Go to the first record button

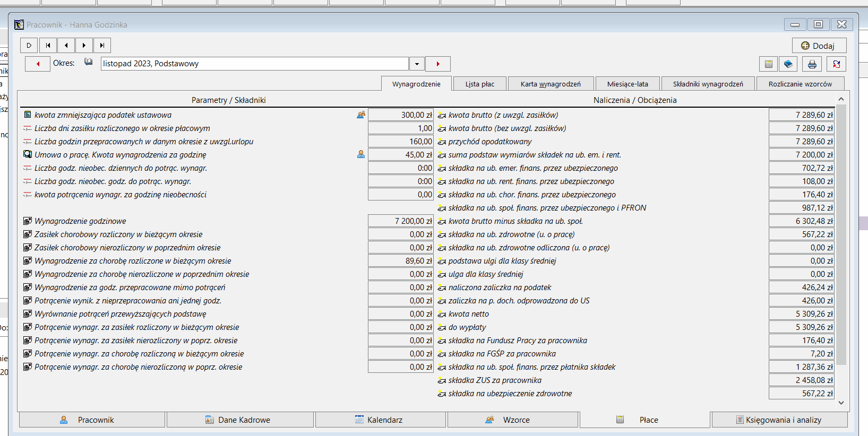pos(48,46)
